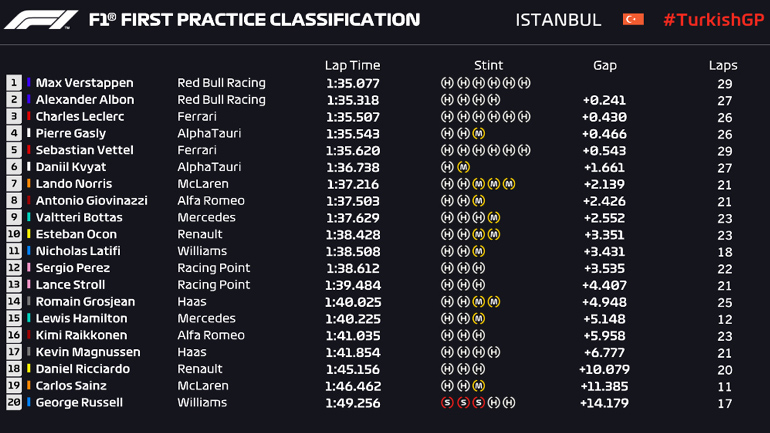Click the medium tyre icon in Gasly's stint

(479, 134)
